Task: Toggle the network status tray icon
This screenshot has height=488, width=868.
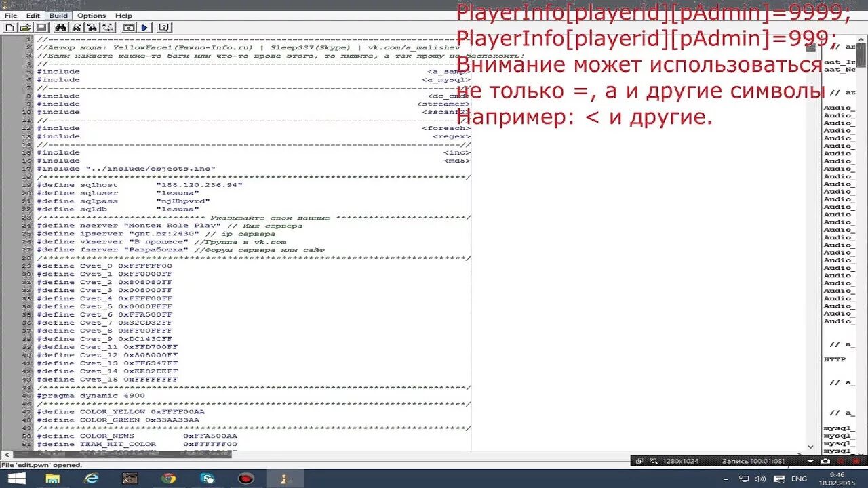Action: [745, 479]
